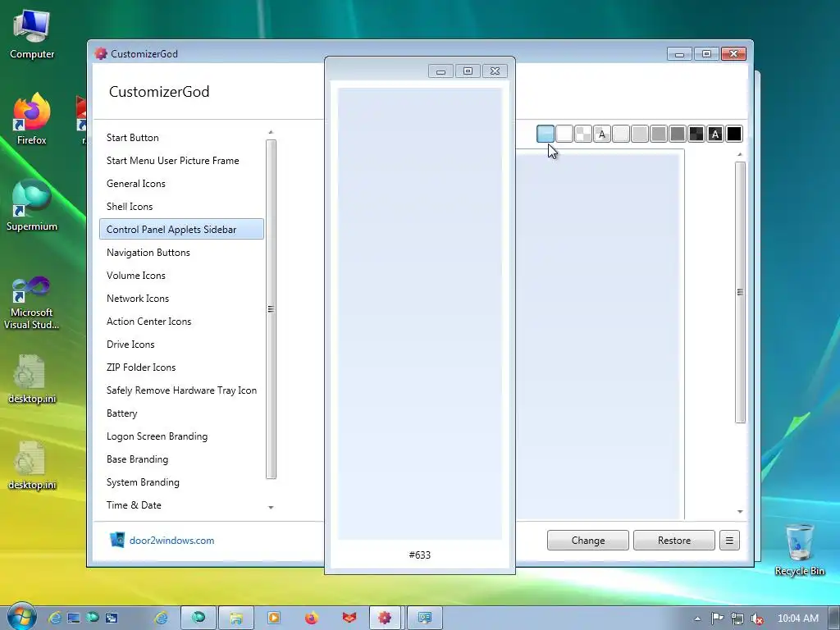
Task: Open the Battery category
Action: [x=181, y=413]
